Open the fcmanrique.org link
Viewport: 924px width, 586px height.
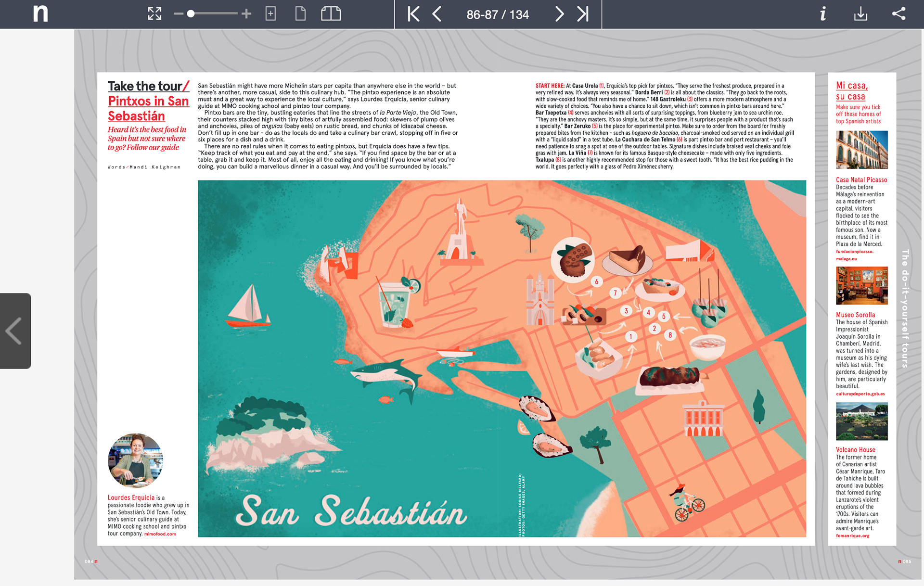click(x=852, y=535)
